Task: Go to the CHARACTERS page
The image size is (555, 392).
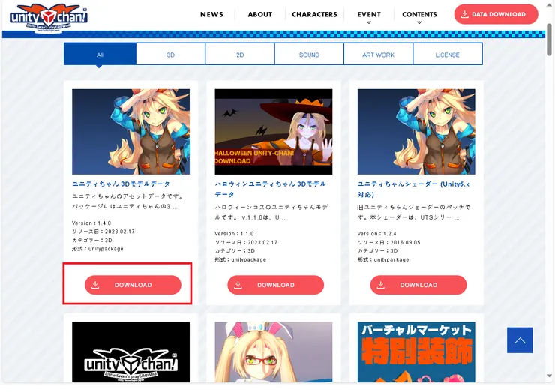Action: click(314, 14)
